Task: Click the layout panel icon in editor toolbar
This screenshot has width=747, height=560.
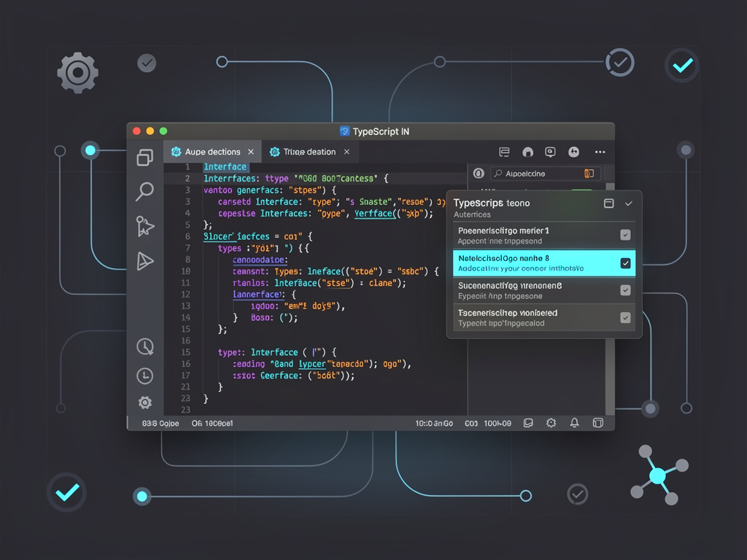Action: tap(504, 152)
